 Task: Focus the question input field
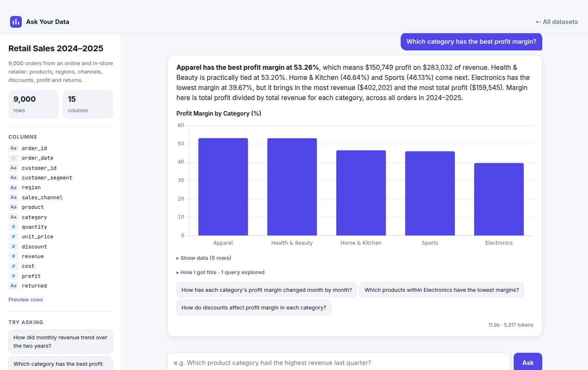click(x=339, y=362)
